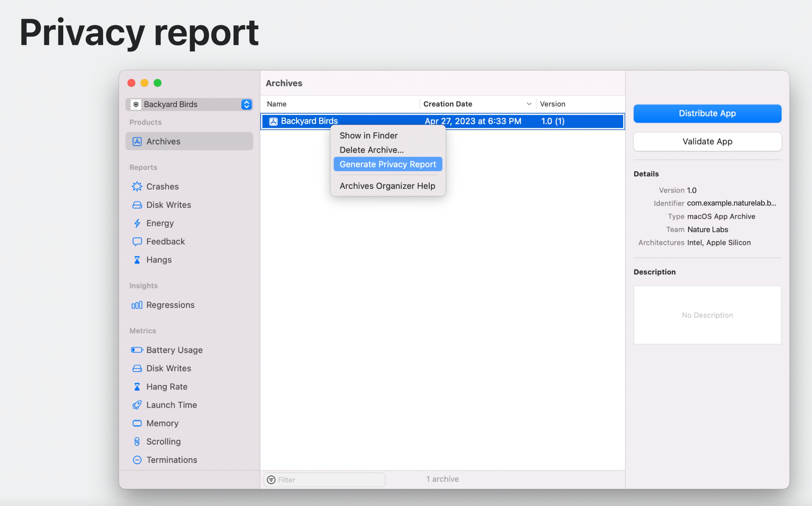Screen dimensions: 812x506
Task: Open the Memory chip icon
Action: [x=137, y=423]
